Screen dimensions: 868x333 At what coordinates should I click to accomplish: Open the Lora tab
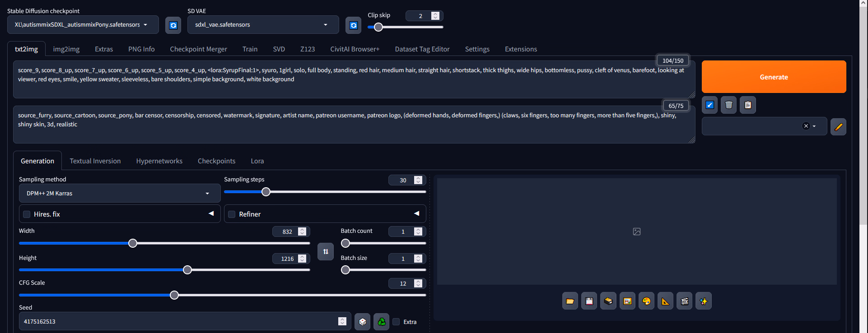tap(257, 161)
